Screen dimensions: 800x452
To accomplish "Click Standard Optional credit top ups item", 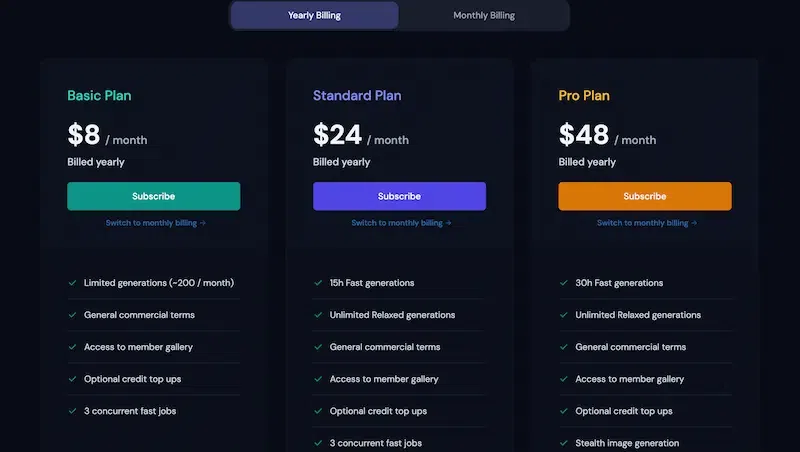I will (x=378, y=411).
